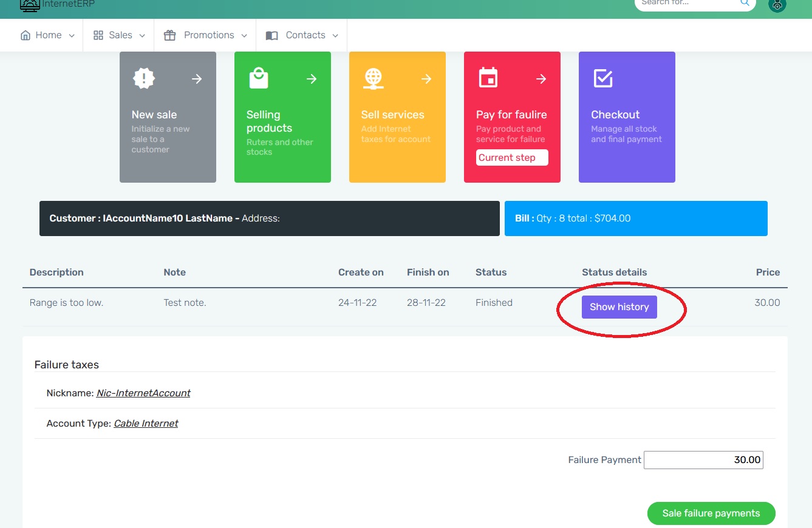Click the Cable Internet account type link
Screen dimensions: 812x528
coord(146,424)
